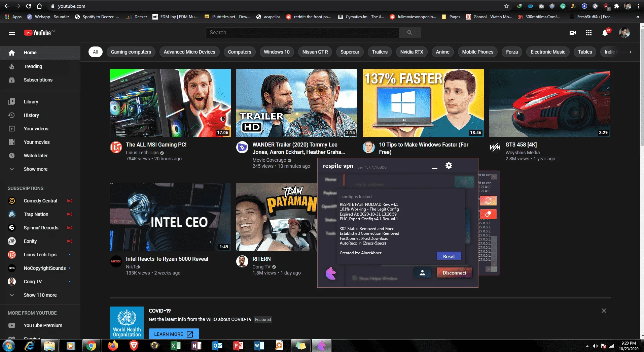
Task: Select the Gaming computers chip
Action: tap(131, 52)
